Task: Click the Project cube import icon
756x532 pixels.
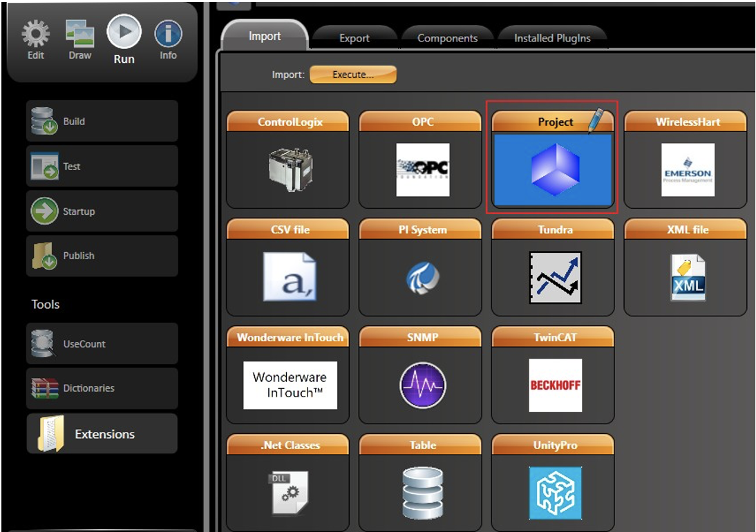Action: tap(554, 169)
